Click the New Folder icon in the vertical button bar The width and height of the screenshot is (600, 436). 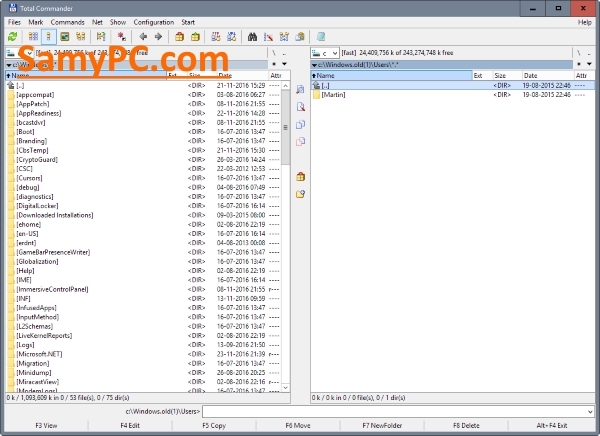point(300,194)
